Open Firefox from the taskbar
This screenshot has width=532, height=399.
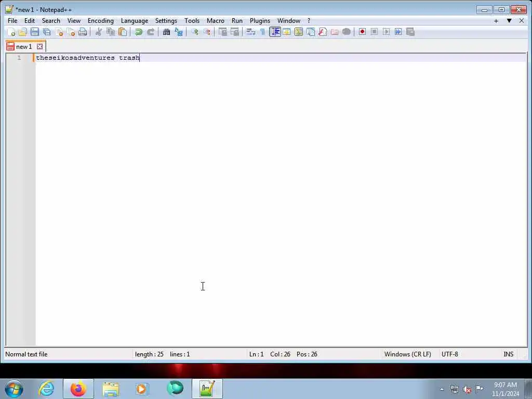(78, 389)
